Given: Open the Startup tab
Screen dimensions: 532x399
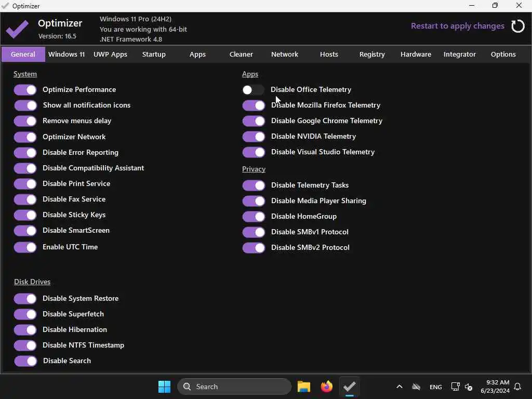Looking at the screenshot, I should point(154,54).
